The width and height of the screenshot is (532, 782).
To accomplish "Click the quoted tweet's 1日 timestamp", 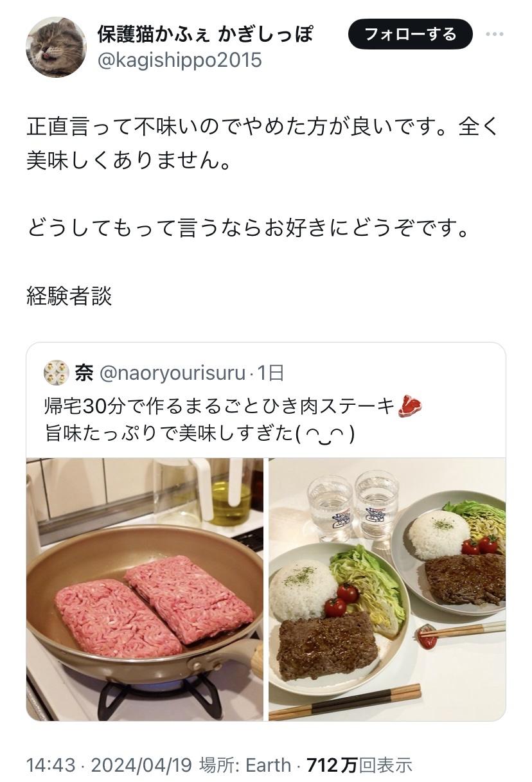I will 270,373.
